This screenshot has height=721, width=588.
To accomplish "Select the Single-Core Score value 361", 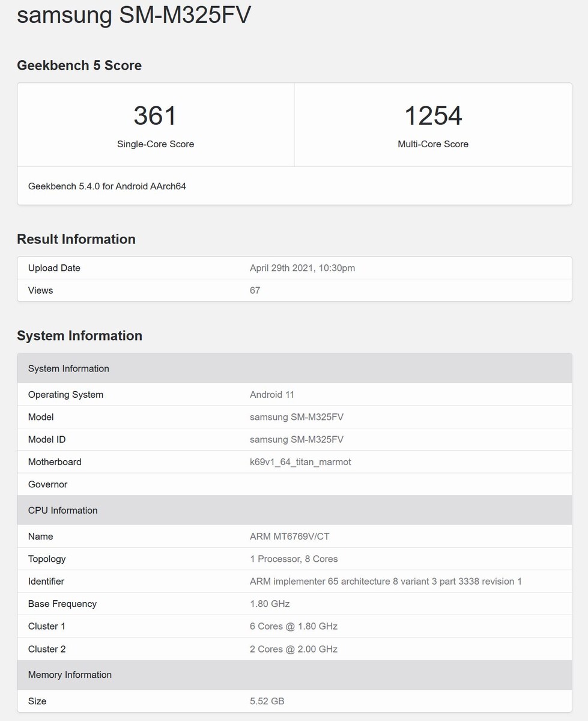I will click(156, 115).
